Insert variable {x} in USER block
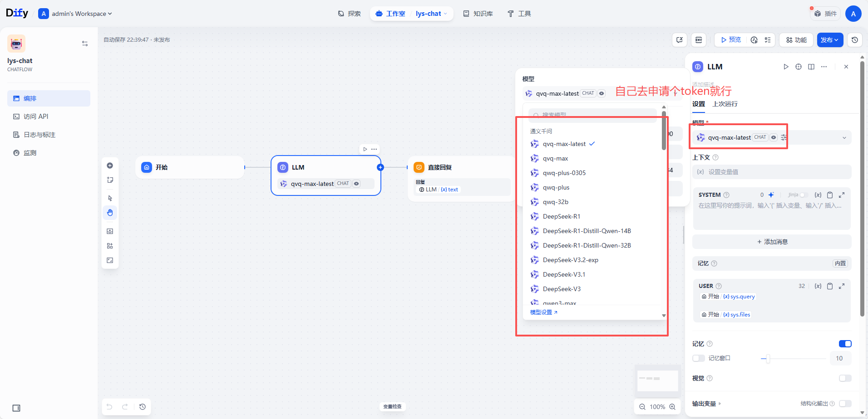Image resolution: width=868 pixels, height=419 pixels. click(818, 286)
